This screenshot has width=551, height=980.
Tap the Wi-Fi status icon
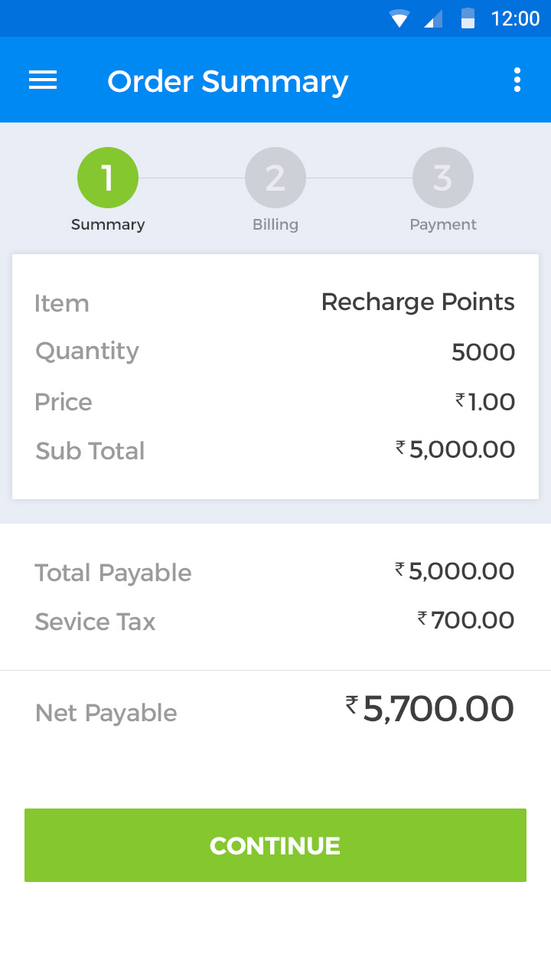pyautogui.click(x=399, y=18)
